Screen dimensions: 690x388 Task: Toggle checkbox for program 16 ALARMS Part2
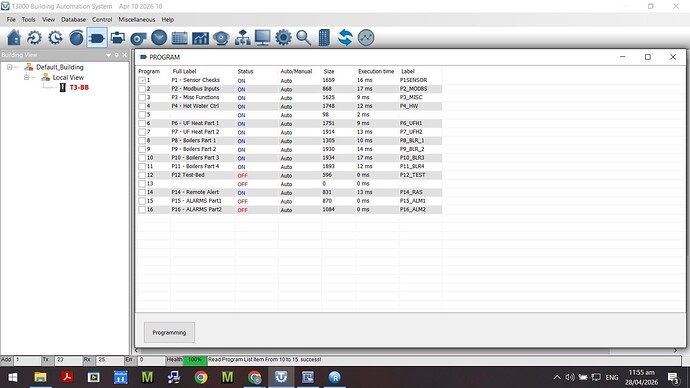pyautogui.click(x=142, y=210)
